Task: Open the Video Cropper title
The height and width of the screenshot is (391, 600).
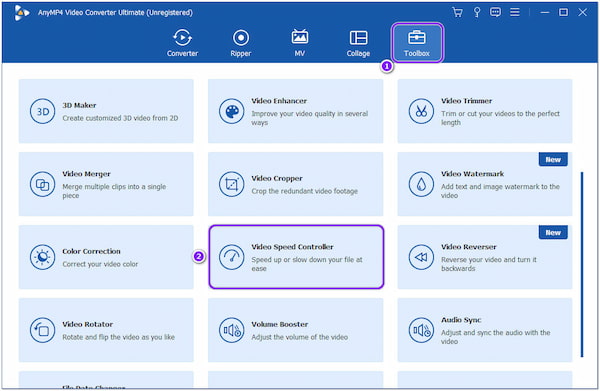Action: (x=277, y=178)
